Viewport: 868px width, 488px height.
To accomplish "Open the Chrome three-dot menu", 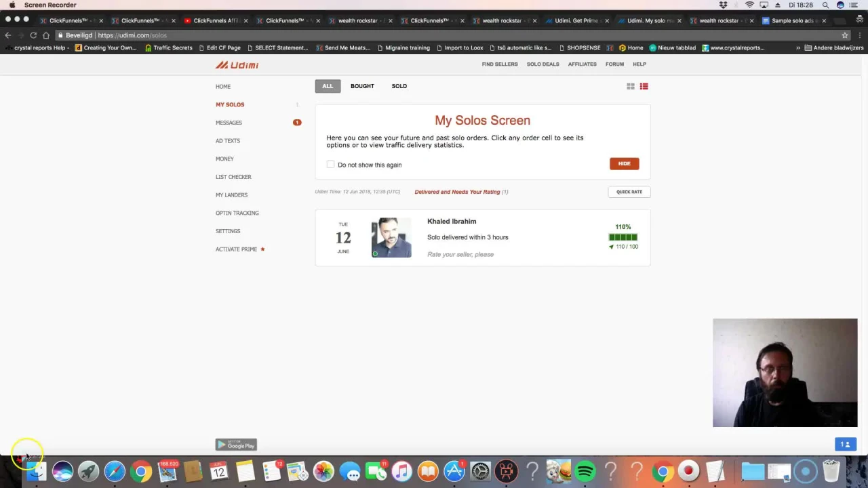I will (x=860, y=35).
